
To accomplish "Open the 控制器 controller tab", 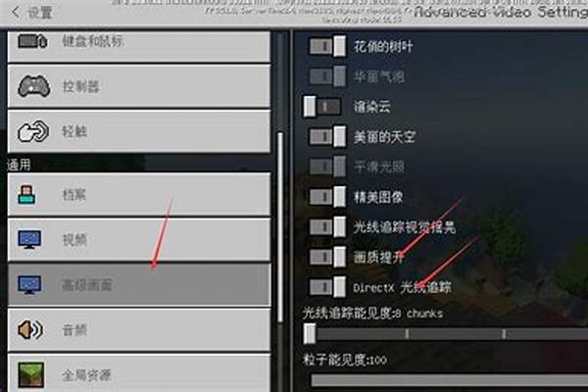I will coord(139,86).
